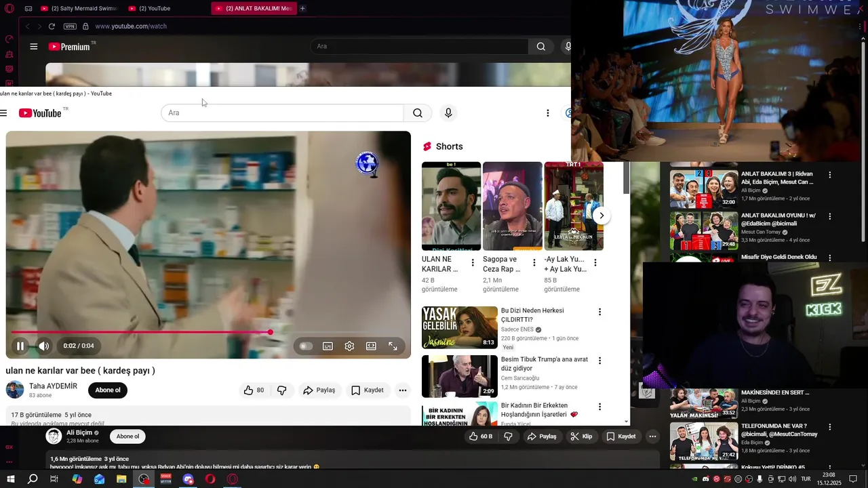Click the red video progress bar
Image resolution: width=868 pixels, height=488 pixels.
point(208,332)
